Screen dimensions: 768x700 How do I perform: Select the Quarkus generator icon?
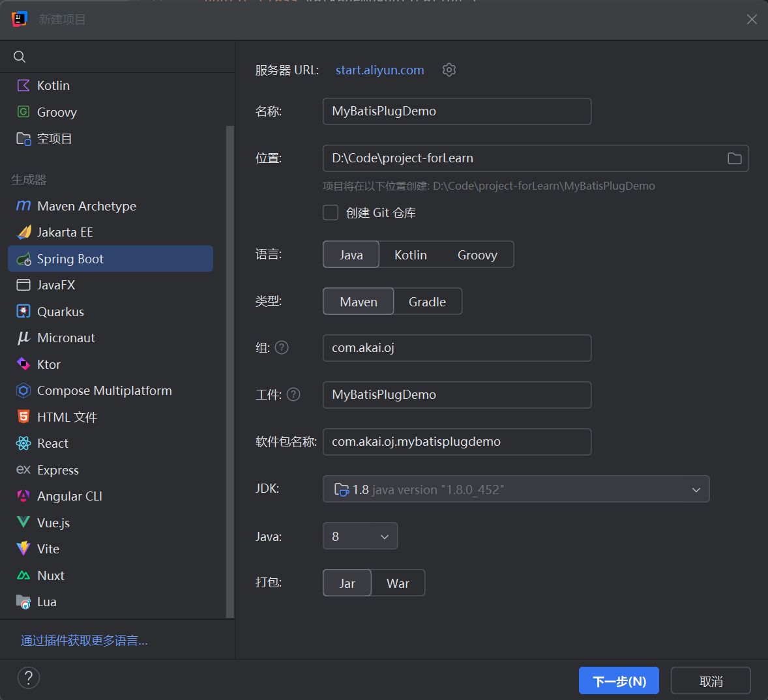23,312
